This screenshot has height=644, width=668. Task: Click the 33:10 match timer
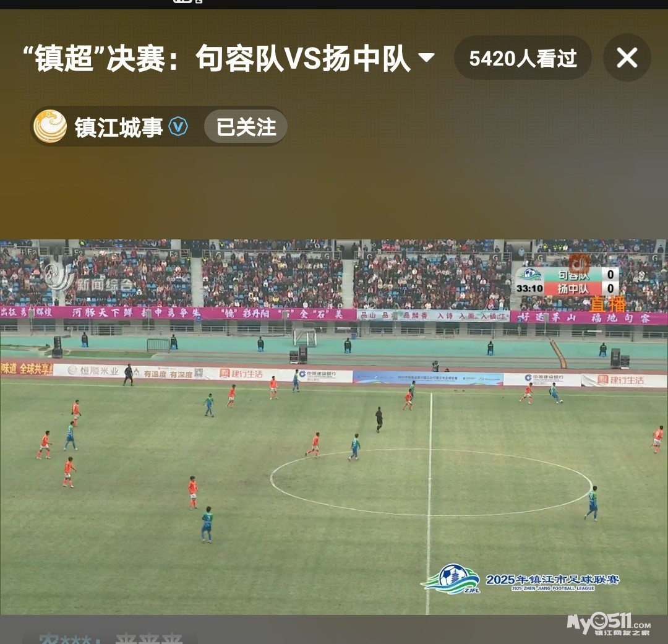(529, 288)
